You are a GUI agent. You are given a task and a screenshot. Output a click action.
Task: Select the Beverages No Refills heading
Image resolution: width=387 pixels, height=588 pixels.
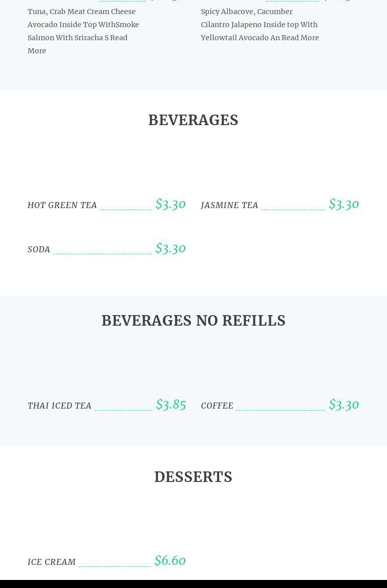coord(193,321)
